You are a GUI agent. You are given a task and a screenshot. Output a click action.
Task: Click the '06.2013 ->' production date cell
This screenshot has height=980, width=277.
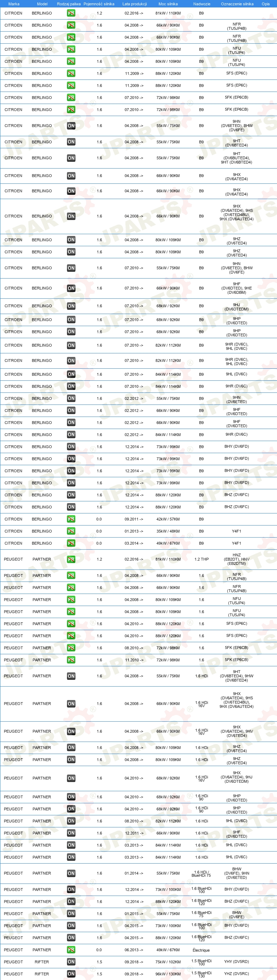pyautogui.click(x=134, y=949)
